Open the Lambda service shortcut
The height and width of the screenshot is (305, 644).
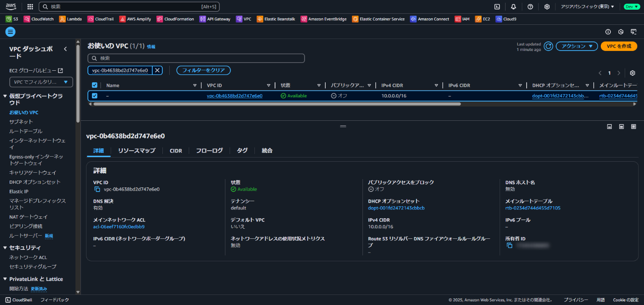70,19
